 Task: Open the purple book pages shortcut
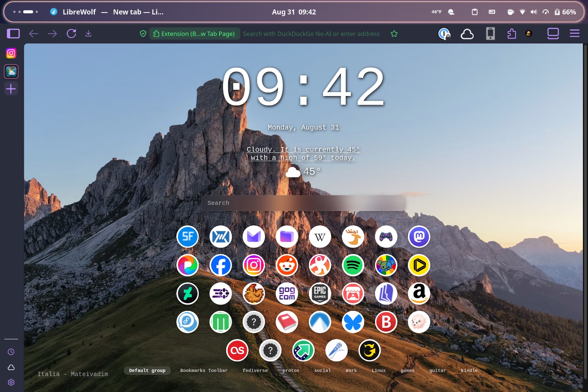tap(386, 294)
